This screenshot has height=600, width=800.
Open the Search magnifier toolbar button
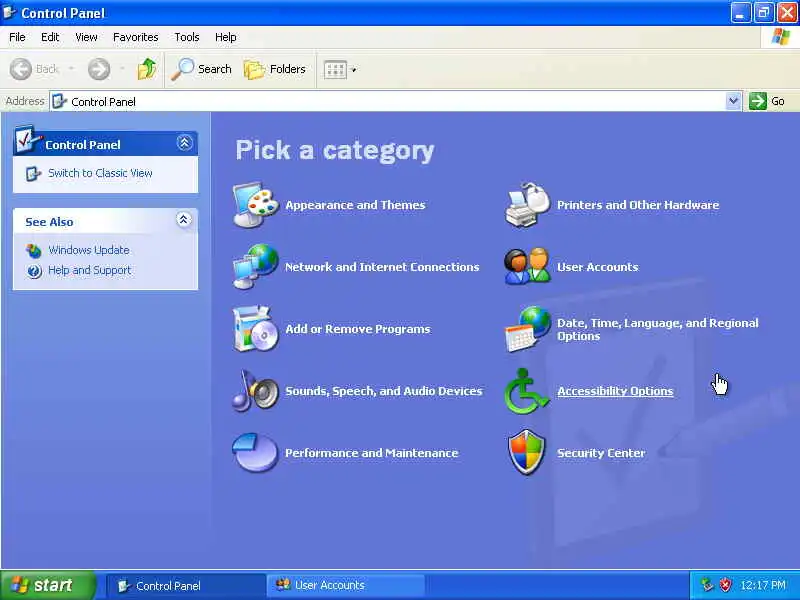click(201, 69)
